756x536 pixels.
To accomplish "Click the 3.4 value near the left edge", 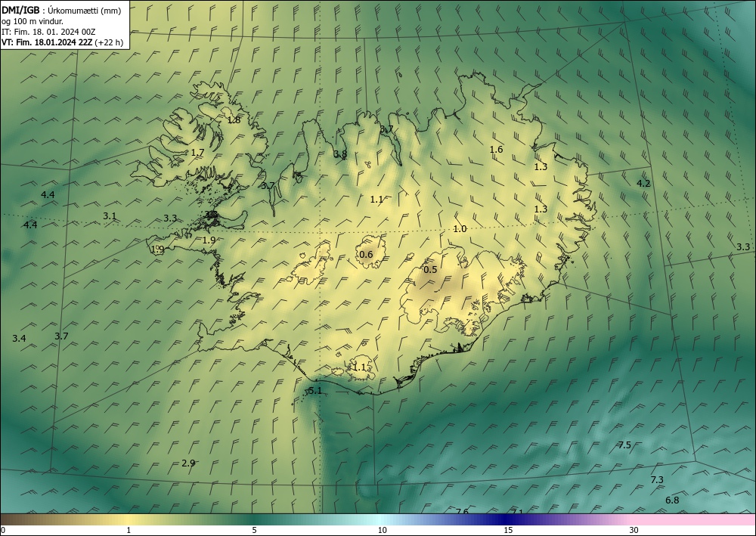I will (20, 339).
